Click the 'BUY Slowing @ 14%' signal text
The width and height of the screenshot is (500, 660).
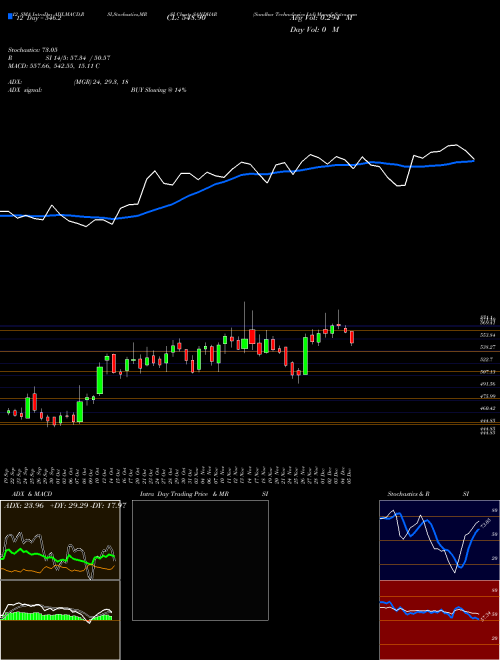158,90
